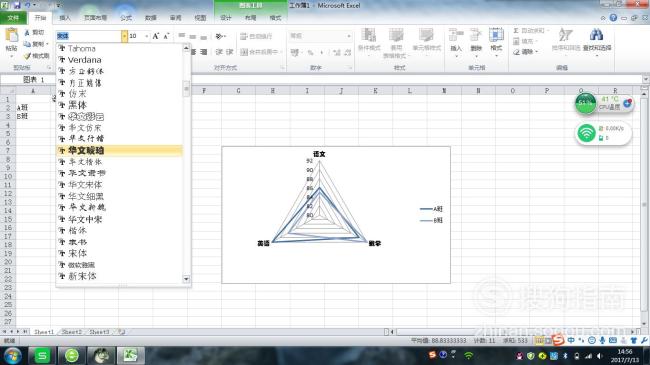Screen dimensions: 650x365
Task: Minimize the ribbon with caret icon
Action: (603, 18)
